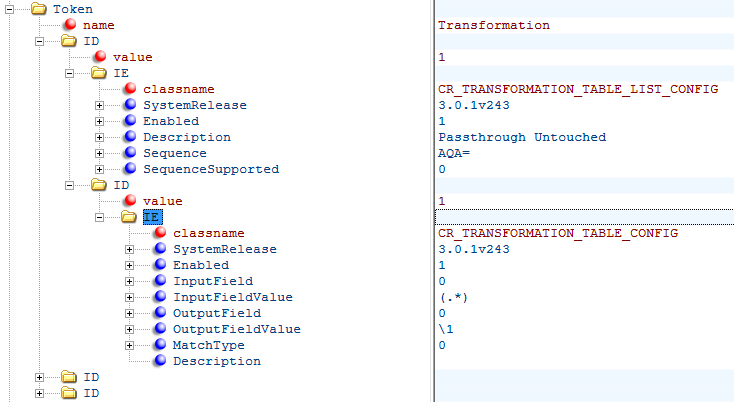Image resolution: width=734 pixels, height=402 pixels.
Task: Expand the OutputFieldValue node
Action: pyautogui.click(x=129, y=329)
